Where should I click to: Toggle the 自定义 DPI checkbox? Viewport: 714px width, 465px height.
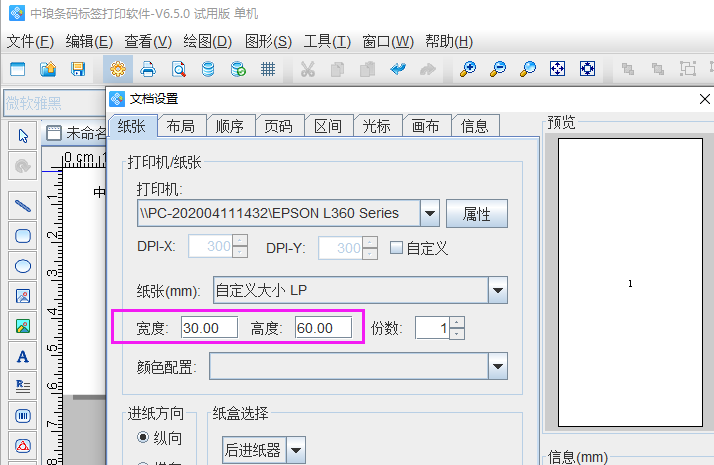coord(396,248)
